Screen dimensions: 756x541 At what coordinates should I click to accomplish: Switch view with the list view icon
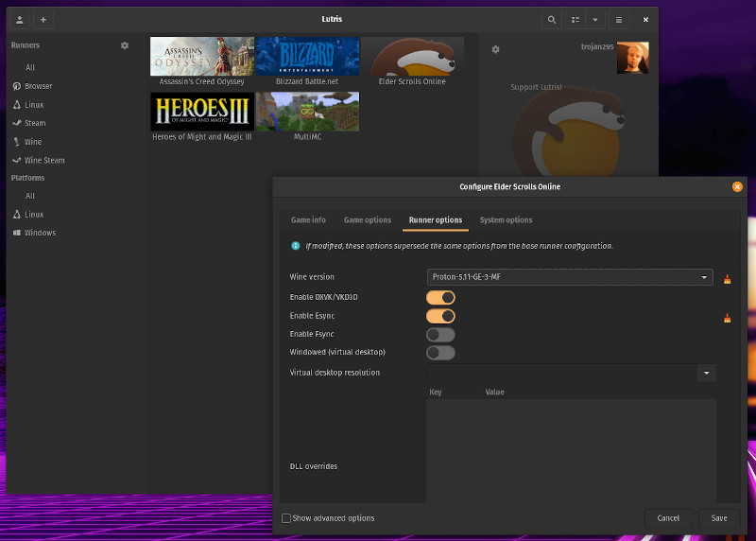pyautogui.click(x=576, y=20)
